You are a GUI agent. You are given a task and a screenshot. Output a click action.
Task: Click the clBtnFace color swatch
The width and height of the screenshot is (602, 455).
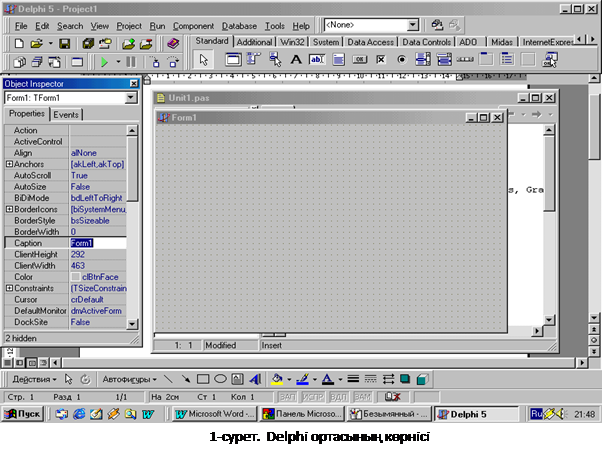pos(76,277)
